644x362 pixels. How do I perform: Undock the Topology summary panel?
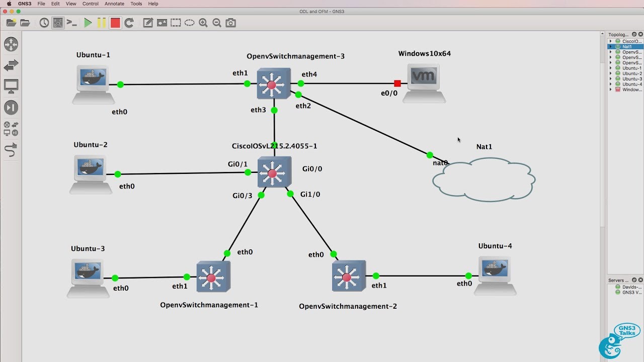(634, 35)
